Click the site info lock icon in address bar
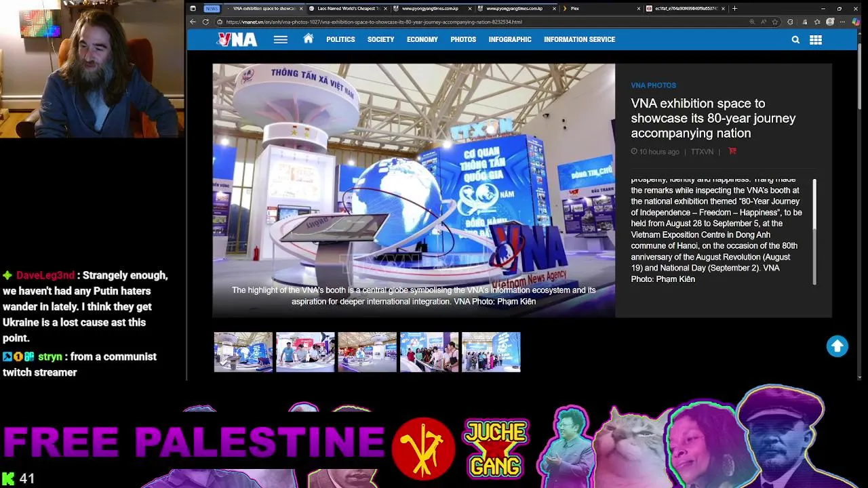 (220, 22)
